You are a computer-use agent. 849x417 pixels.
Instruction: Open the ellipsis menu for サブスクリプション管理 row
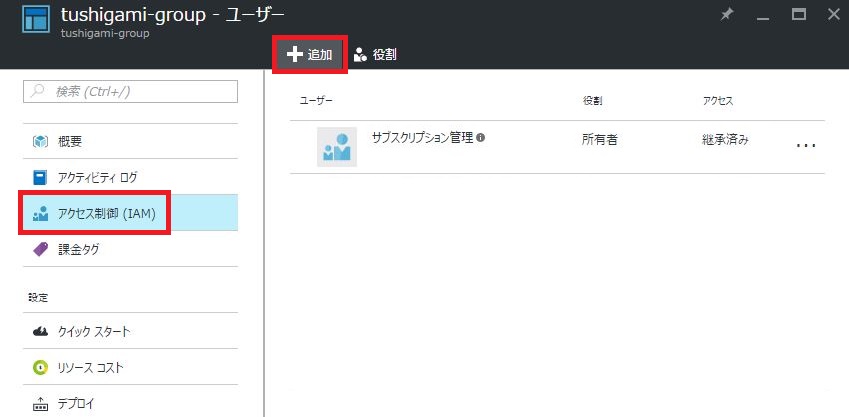[x=806, y=145]
